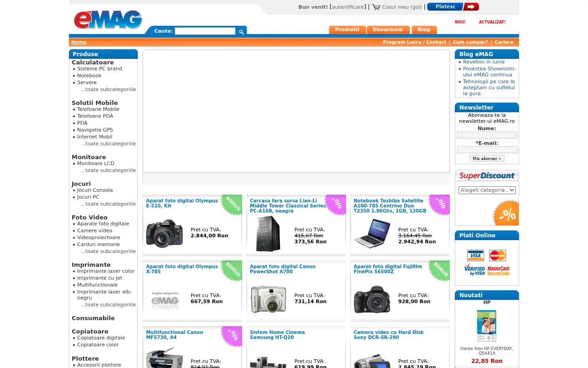This screenshot has width=588, height=368.
Task: Click the MasterCard SecureCode logo
Action: pyautogui.click(x=499, y=270)
